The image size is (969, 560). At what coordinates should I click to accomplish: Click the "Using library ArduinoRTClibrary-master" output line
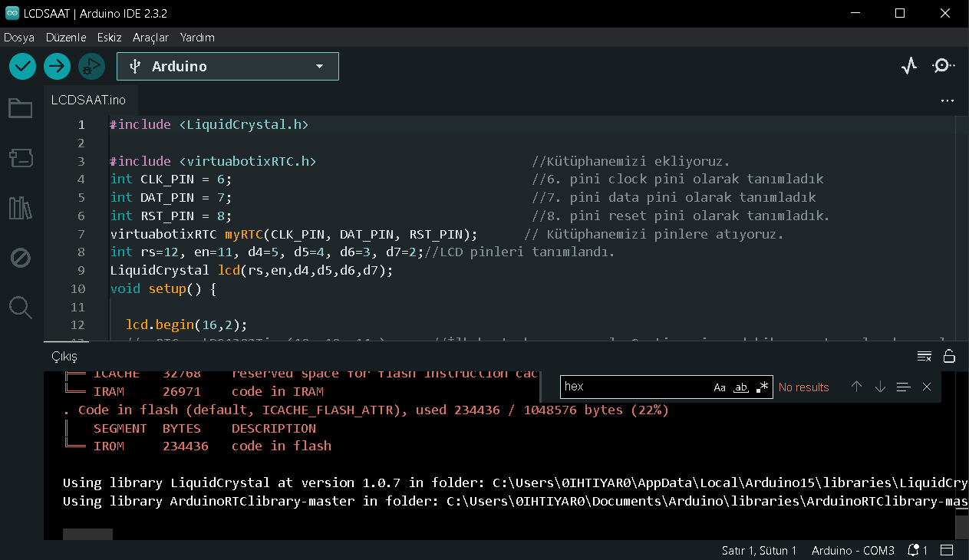tap(516, 501)
